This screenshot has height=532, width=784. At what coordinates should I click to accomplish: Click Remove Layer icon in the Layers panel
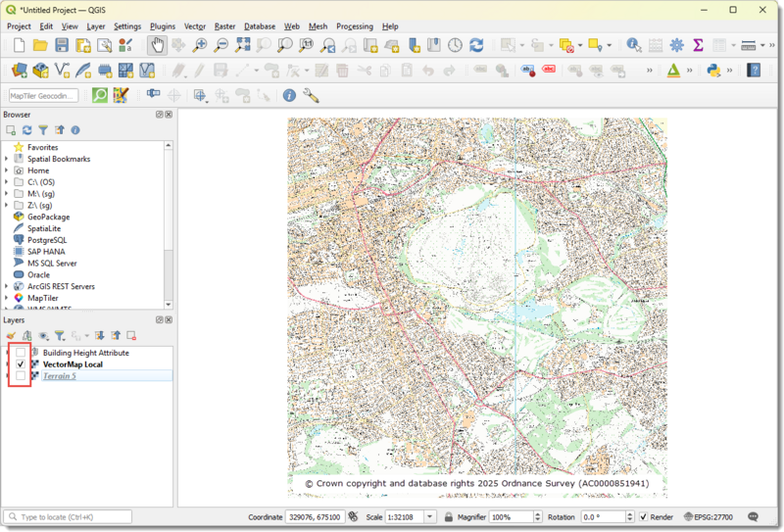pos(131,335)
